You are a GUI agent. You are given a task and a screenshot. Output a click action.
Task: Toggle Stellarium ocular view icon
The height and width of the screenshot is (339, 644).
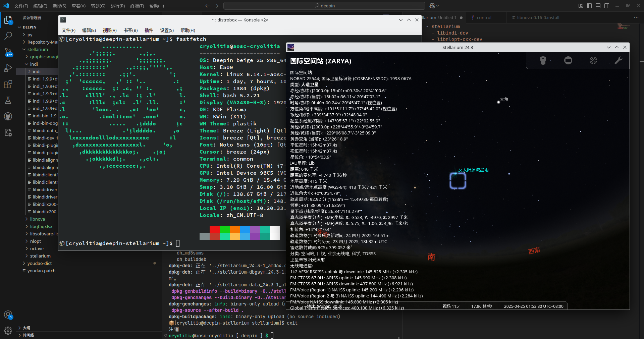pos(543,60)
